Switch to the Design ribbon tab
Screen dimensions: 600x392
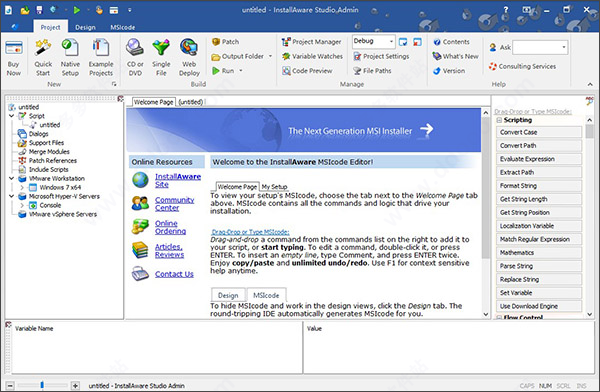(85, 27)
